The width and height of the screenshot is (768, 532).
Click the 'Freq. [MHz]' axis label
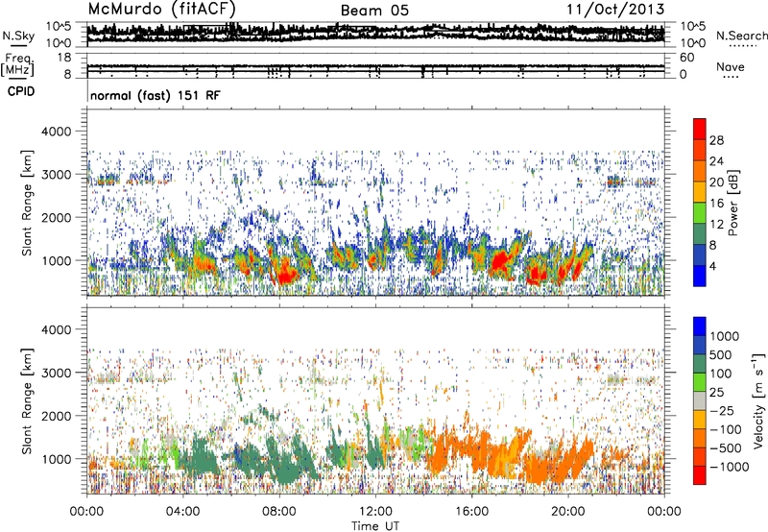tap(19, 64)
